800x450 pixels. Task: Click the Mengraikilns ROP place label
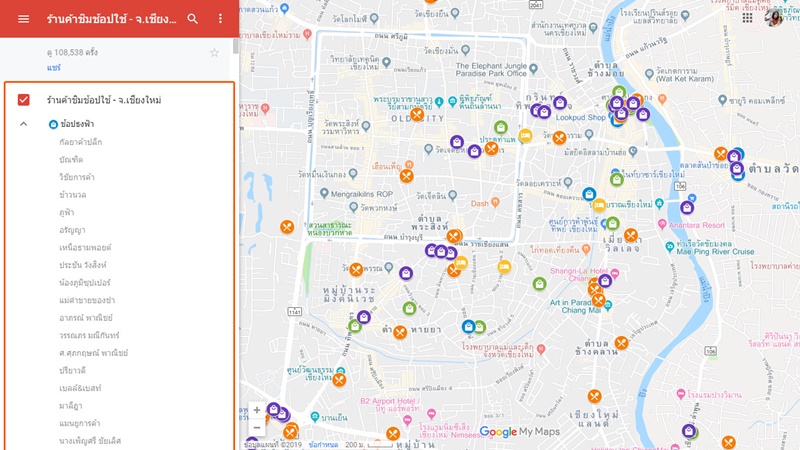point(361,194)
